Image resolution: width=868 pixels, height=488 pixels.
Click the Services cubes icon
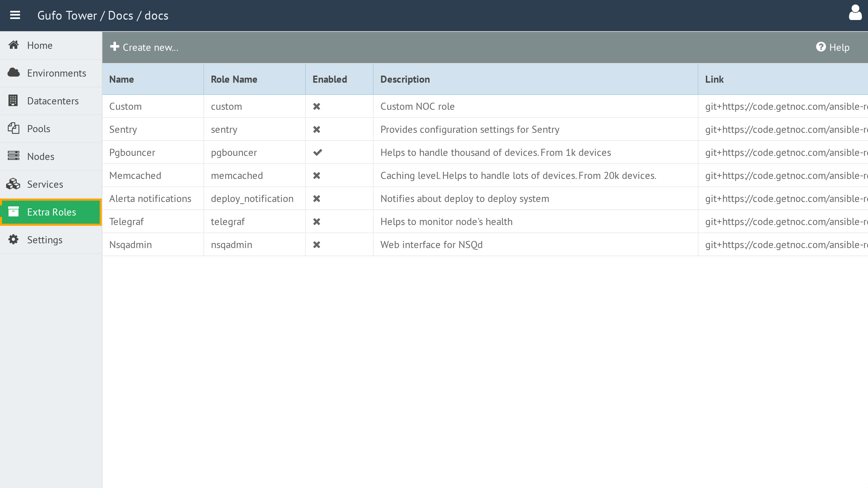[13, 184]
